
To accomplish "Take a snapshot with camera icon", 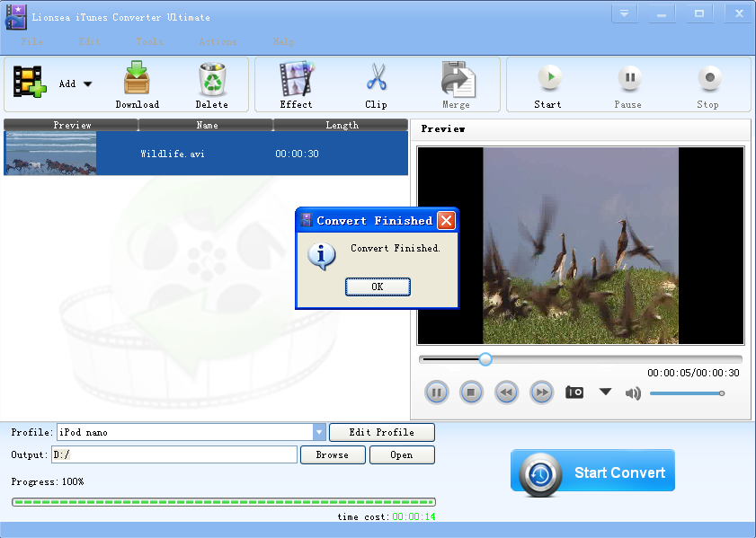I will click(x=574, y=392).
